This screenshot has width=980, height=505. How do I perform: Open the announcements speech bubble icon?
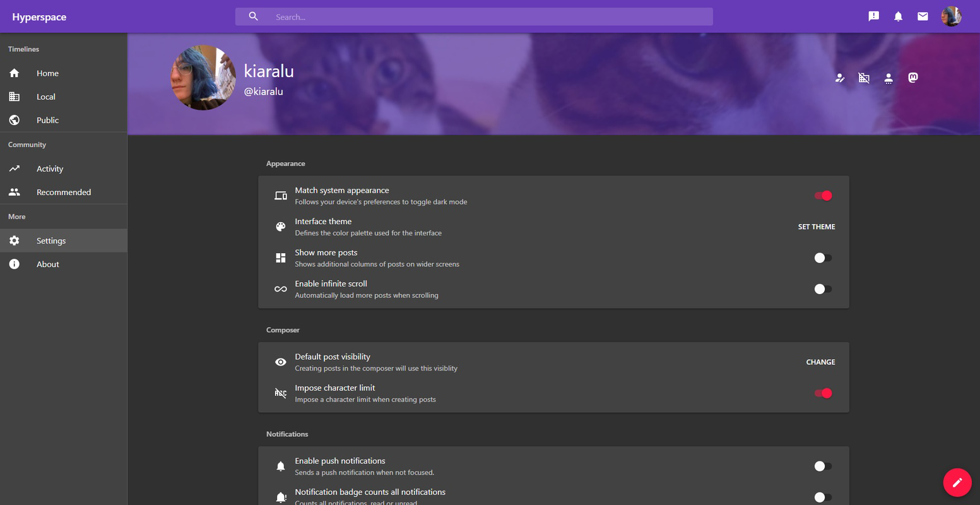[873, 16]
